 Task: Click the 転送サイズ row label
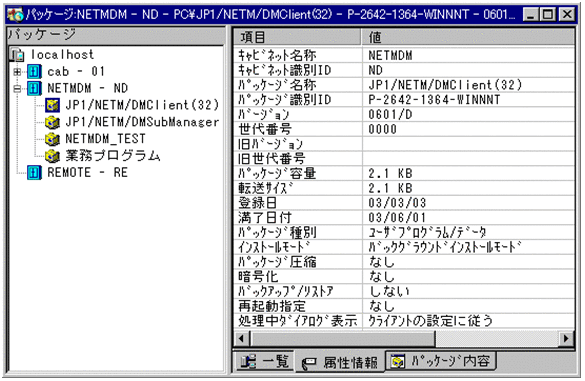266,188
